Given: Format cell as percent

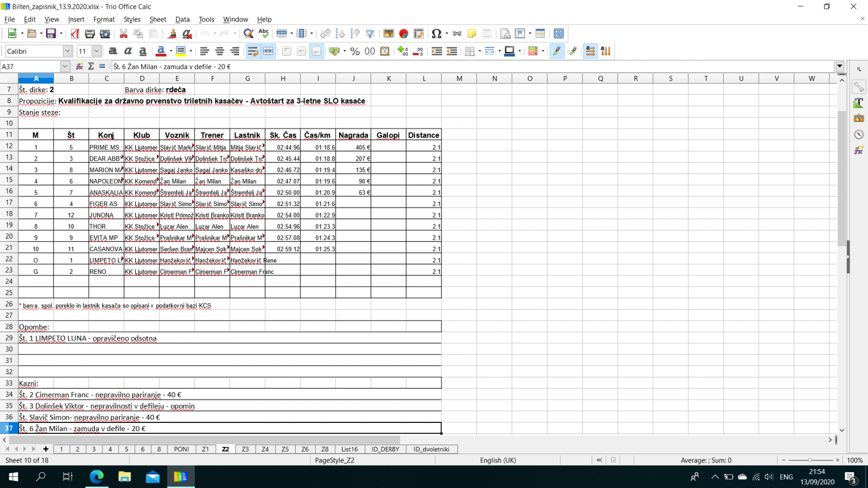Looking at the screenshot, I should pos(355,51).
